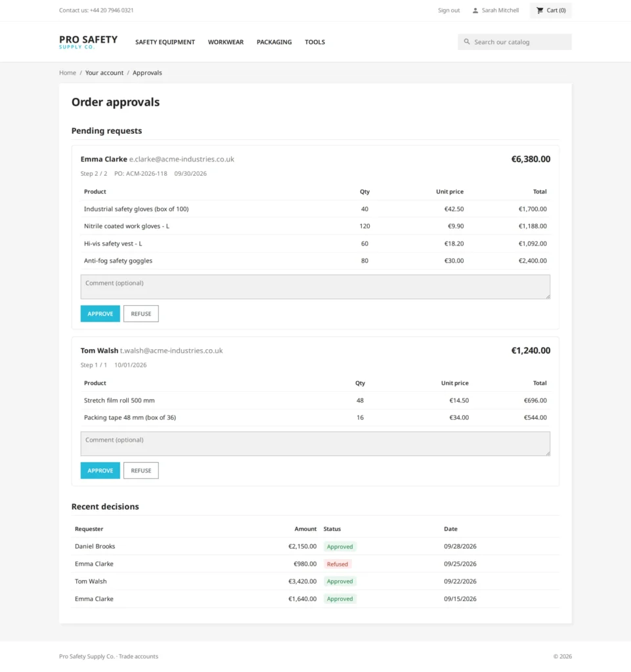Click Hi-vis safety vest - L row

pyautogui.click(x=315, y=243)
